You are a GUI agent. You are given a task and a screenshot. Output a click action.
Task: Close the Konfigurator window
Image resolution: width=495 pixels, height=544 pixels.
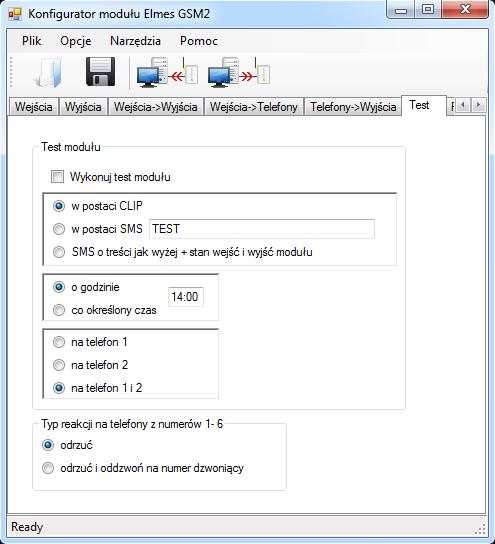465,10
